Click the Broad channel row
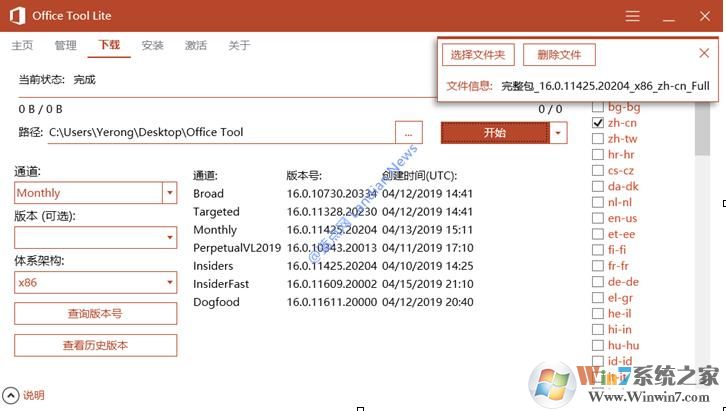This screenshot has height=411, width=726. click(333, 193)
